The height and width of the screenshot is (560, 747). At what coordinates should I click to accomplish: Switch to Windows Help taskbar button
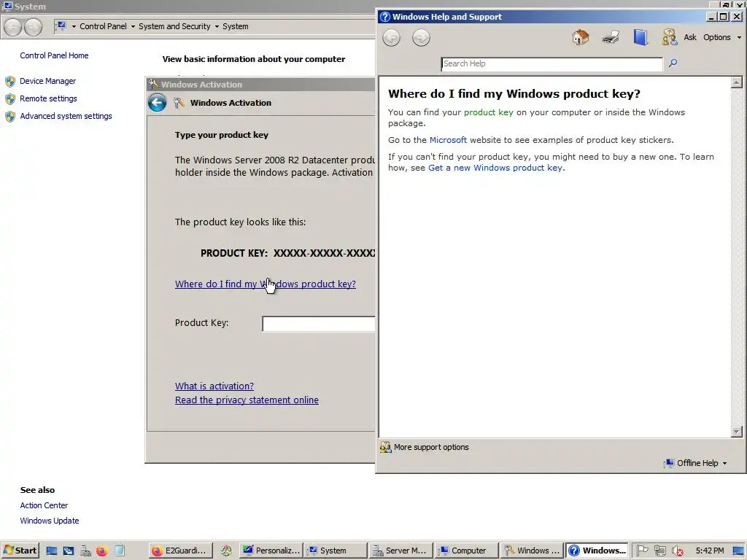pos(597,551)
